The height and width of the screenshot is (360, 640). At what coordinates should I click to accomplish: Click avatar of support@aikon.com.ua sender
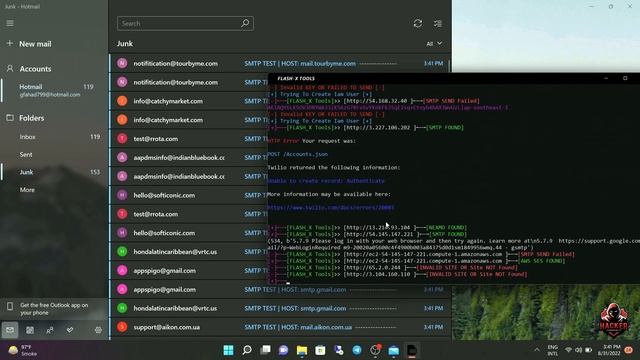point(122,327)
